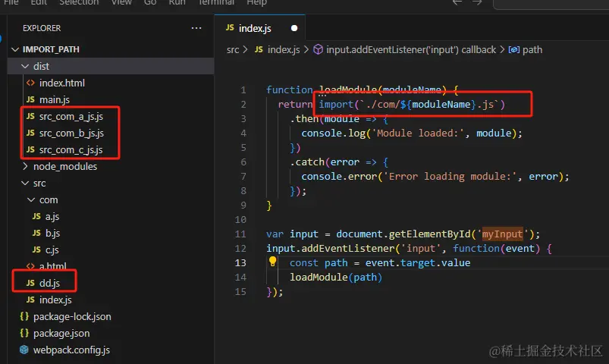Click the JS icon in index.js tab
The height and width of the screenshot is (364, 609).
230,27
